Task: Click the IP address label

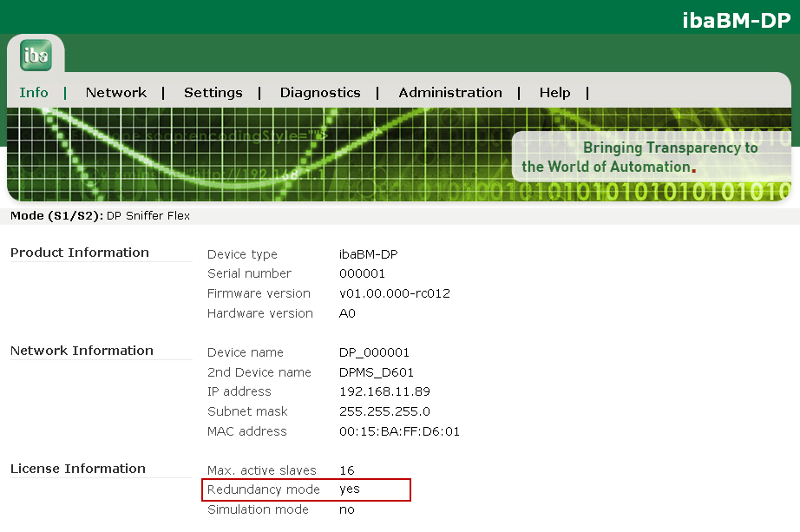Action: [239, 391]
